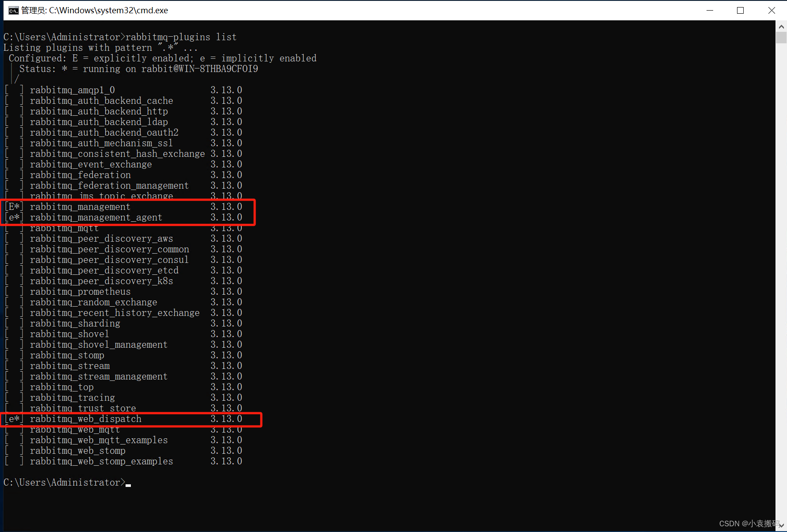Image resolution: width=787 pixels, height=532 pixels.
Task: Click the rabbitmq_top row
Action: (x=124, y=387)
